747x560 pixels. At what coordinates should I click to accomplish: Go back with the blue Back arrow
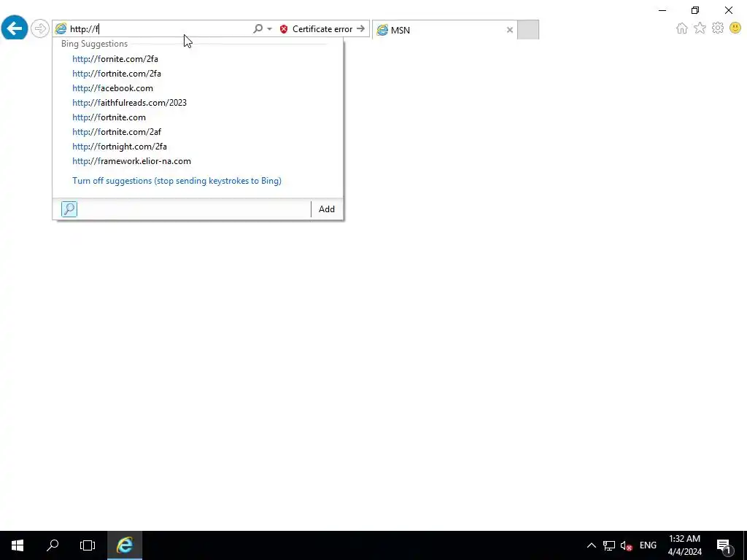(x=15, y=28)
